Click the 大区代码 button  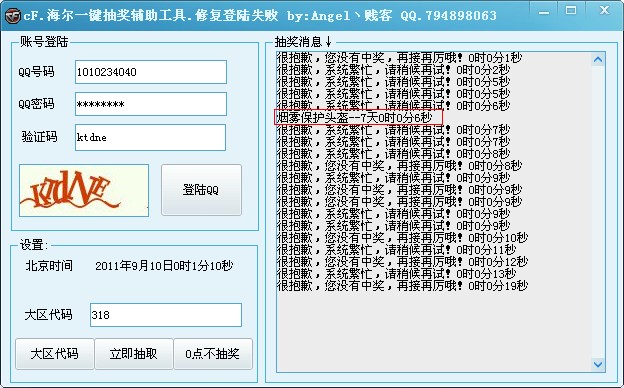[55, 354]
